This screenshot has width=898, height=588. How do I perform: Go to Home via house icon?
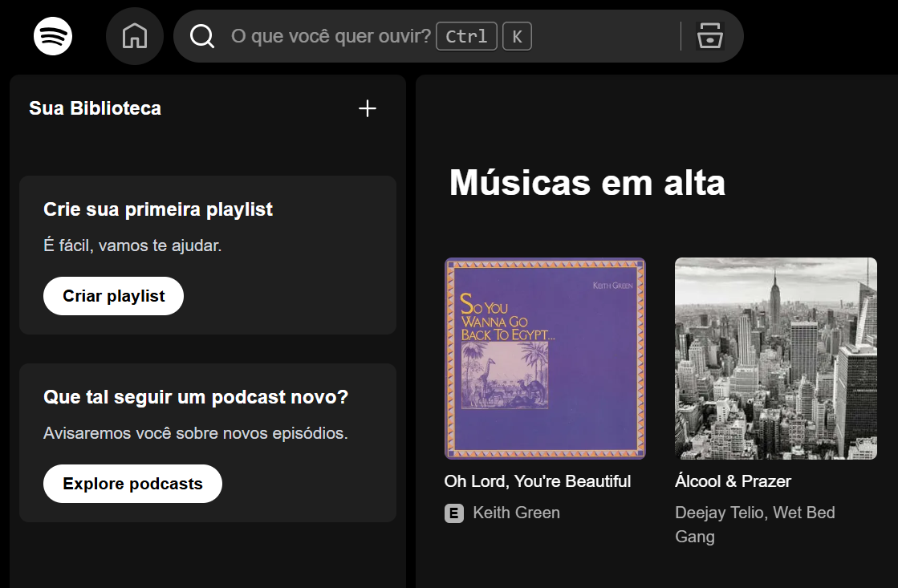[x=135, y=36]
